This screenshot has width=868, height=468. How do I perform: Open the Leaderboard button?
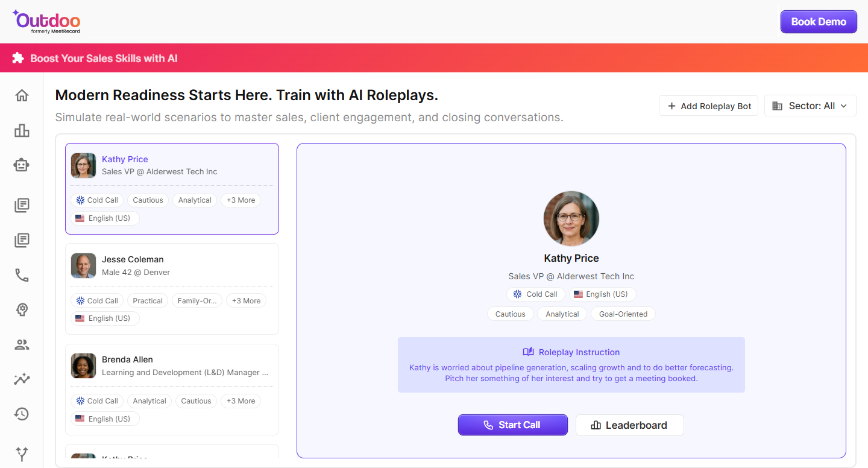pyautogui.click(x=629, y=425)
